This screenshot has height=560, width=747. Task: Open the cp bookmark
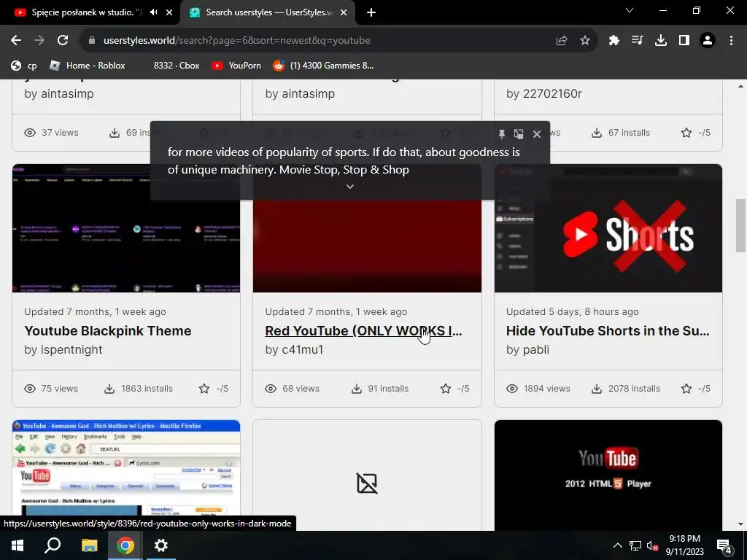click(24, 66)
